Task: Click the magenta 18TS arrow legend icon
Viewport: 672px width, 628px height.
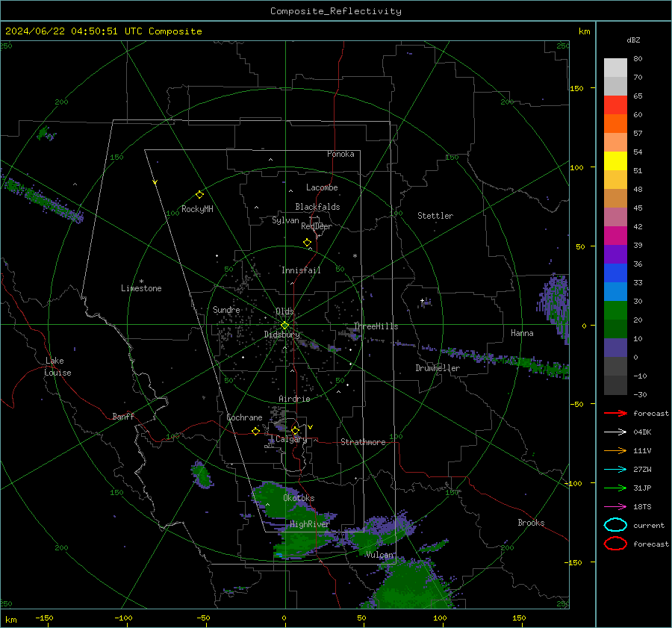Action: coord(615,507)
